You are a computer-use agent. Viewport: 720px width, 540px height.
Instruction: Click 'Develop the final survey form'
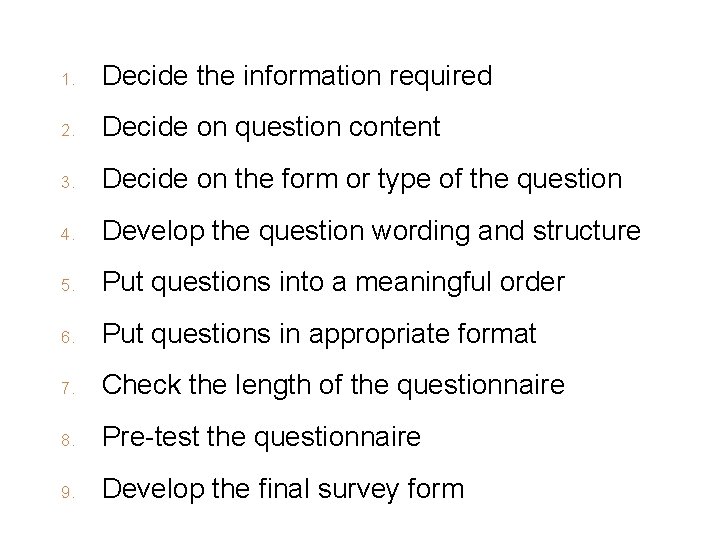click(x=283, y=489)
